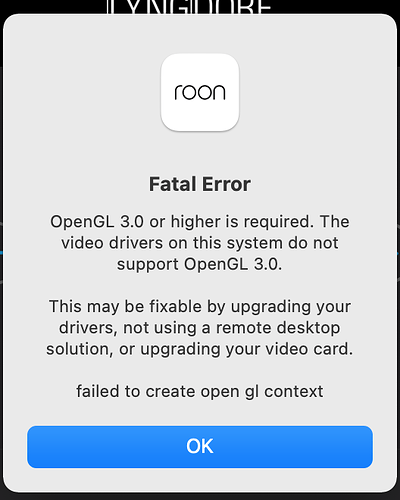
Task: Click 'solution, or upgrading your video card' line
Action: (x=200, y=349)
